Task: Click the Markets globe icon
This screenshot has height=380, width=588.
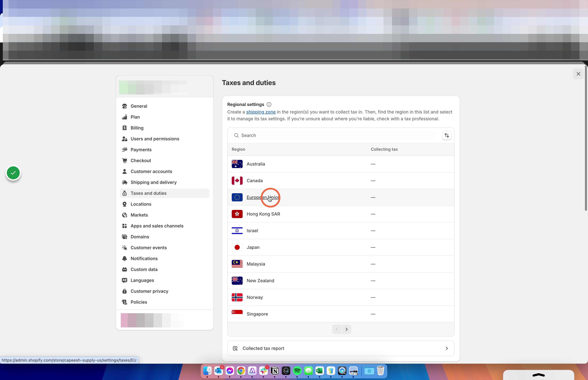Action: click(x=125, y=215)
